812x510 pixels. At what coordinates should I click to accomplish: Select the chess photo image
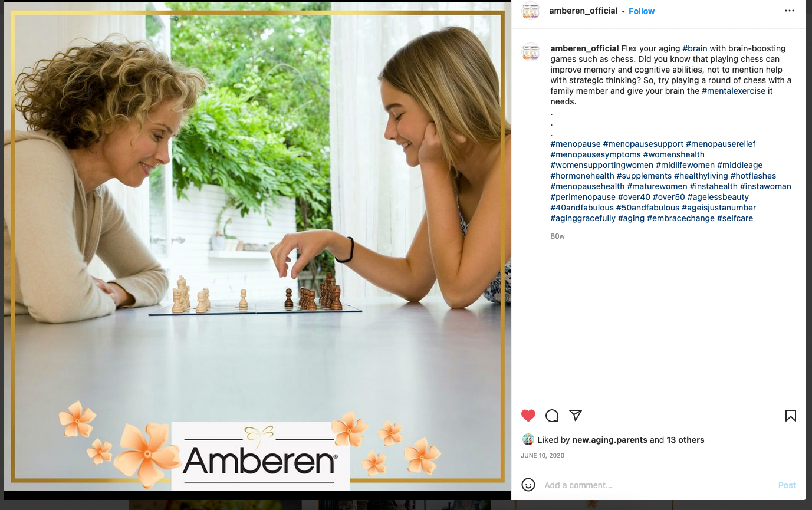click(258, 246)
